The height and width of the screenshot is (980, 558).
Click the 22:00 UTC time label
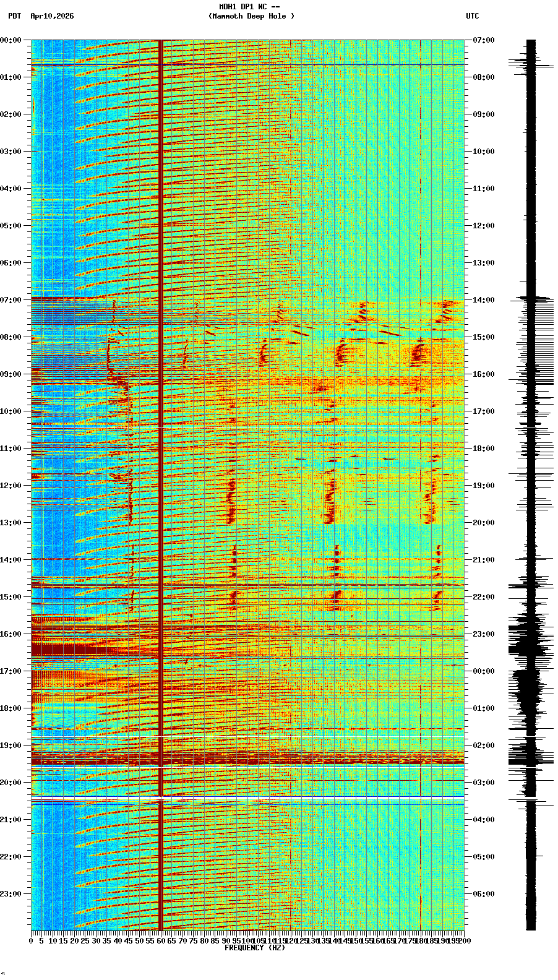pos(484,597)
